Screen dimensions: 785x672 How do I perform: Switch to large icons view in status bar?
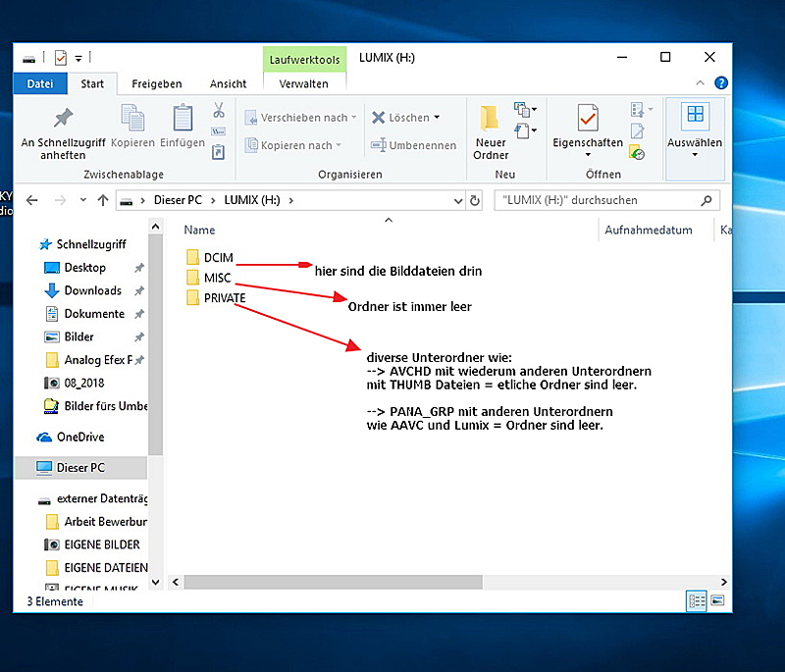coord(717,600)
